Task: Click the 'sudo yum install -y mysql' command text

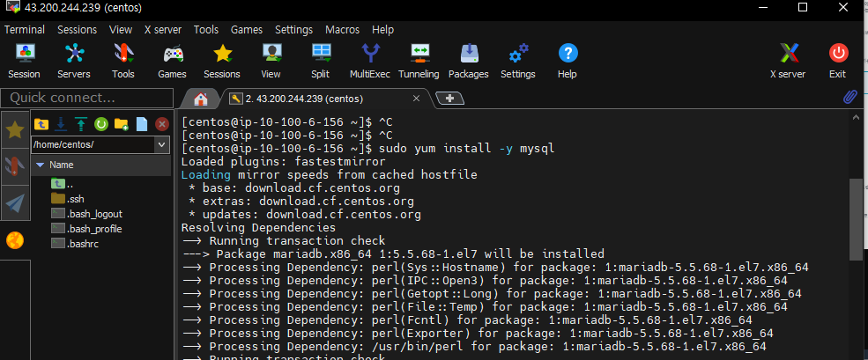Action: 467,149
